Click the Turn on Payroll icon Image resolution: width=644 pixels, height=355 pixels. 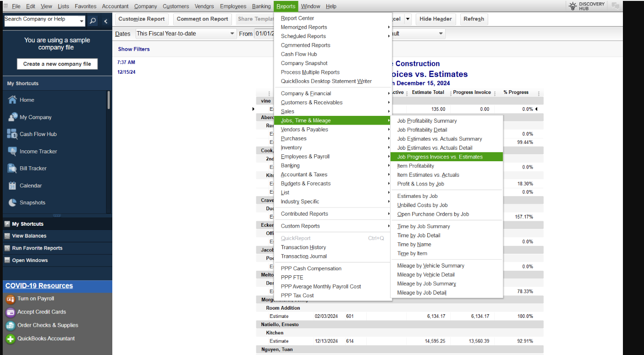10,299
